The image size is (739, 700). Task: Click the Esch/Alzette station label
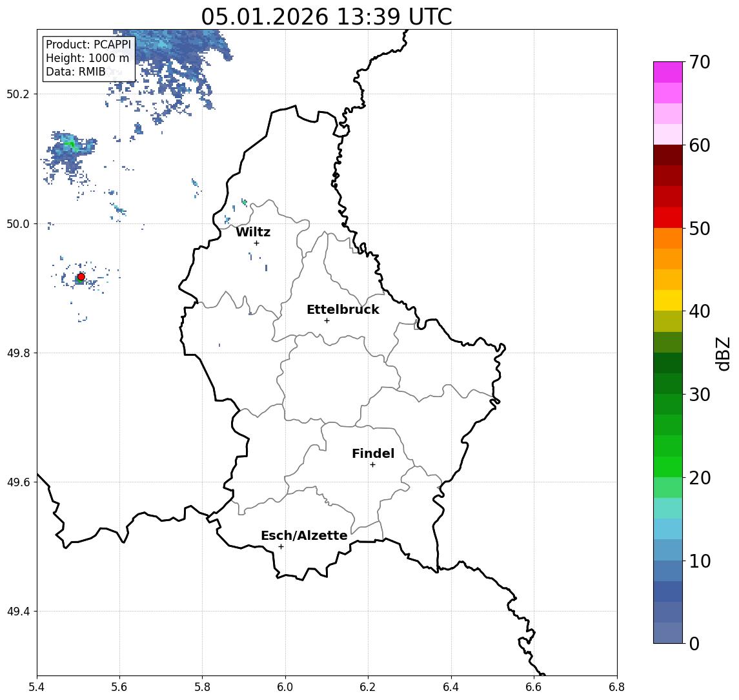pyautogui.click(x=304, y=535)
